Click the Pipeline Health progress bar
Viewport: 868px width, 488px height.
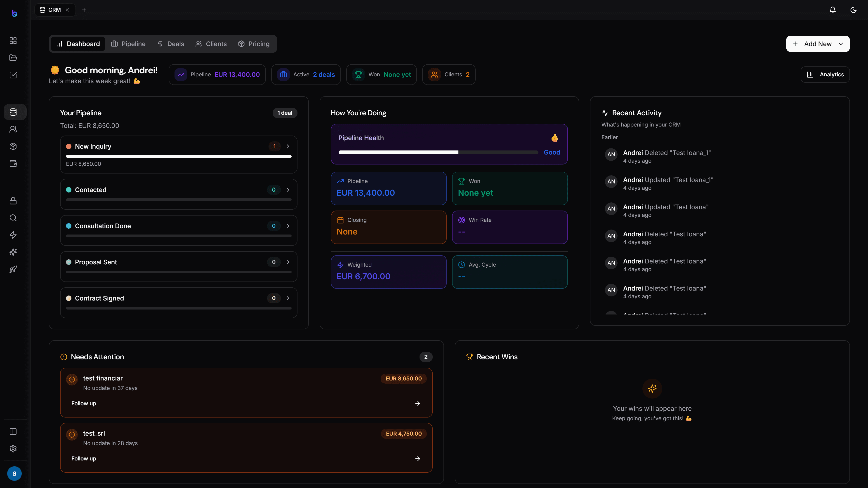pyautogui.click(x=438, y=152)
